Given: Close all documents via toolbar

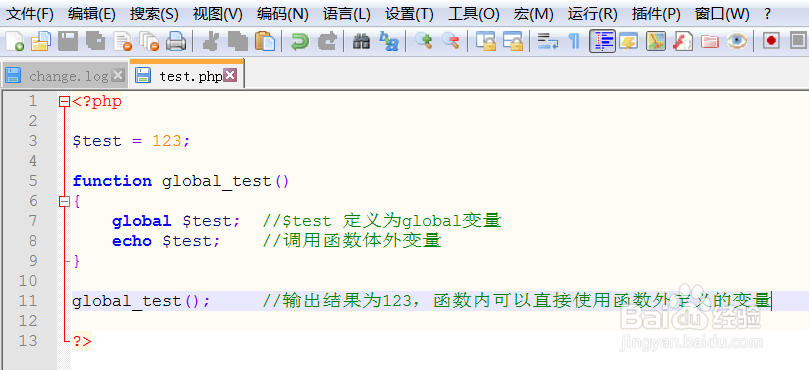Looking at the screenshot, I should [x=150, y=41].
